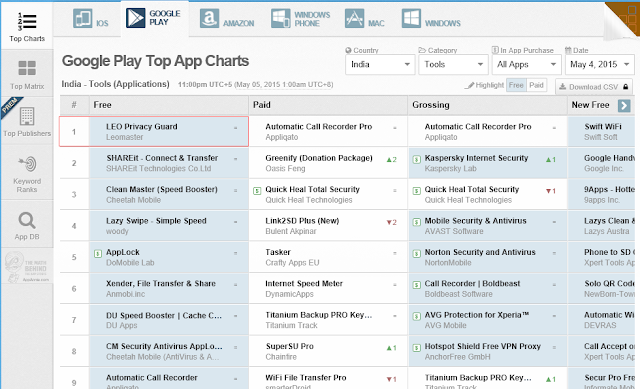Open publisher AnchorFree GmbH link
The width and height of the screenshot is (640, 389).
(458, 357)
